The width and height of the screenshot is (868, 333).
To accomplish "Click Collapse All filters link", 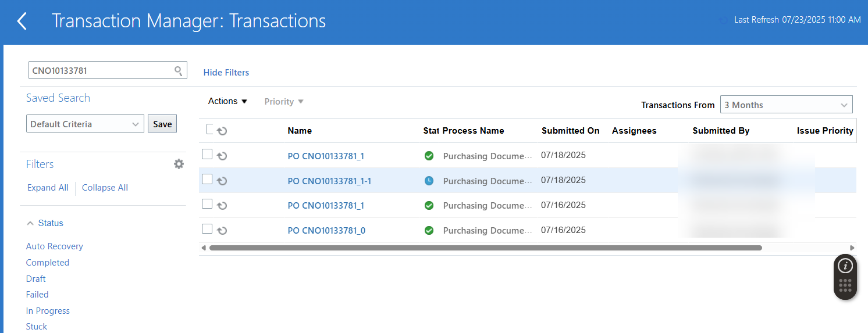I will 105,188.
